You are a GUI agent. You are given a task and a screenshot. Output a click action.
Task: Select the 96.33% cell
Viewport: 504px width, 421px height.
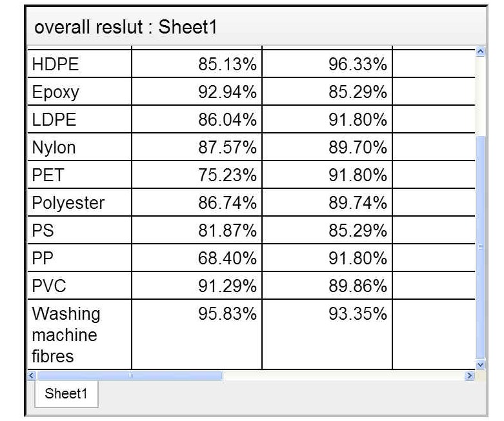(327, 64)
